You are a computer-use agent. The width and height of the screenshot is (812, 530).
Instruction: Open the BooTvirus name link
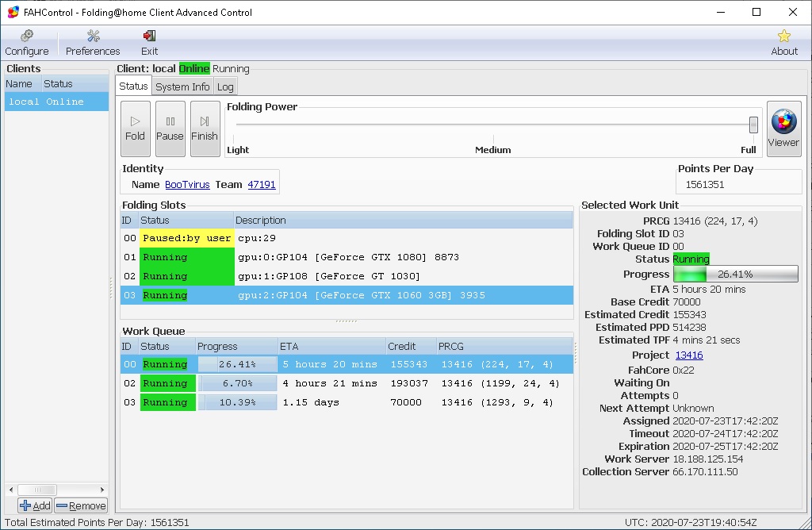coord(187,184)
